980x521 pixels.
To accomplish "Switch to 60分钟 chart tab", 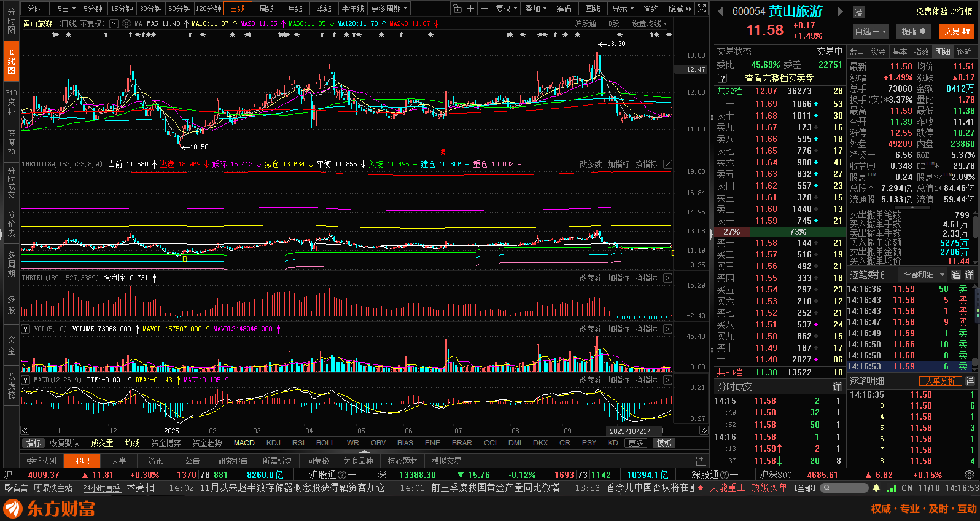I will (179, 9).
